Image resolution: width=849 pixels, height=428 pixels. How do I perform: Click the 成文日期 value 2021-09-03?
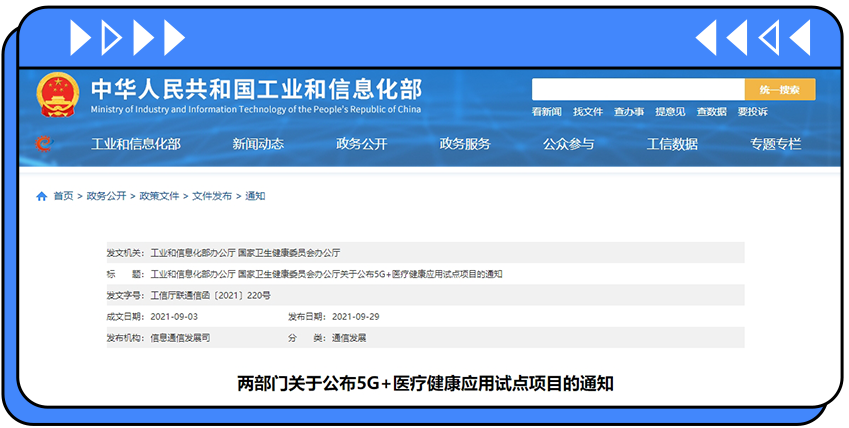(x=174, y=317)
